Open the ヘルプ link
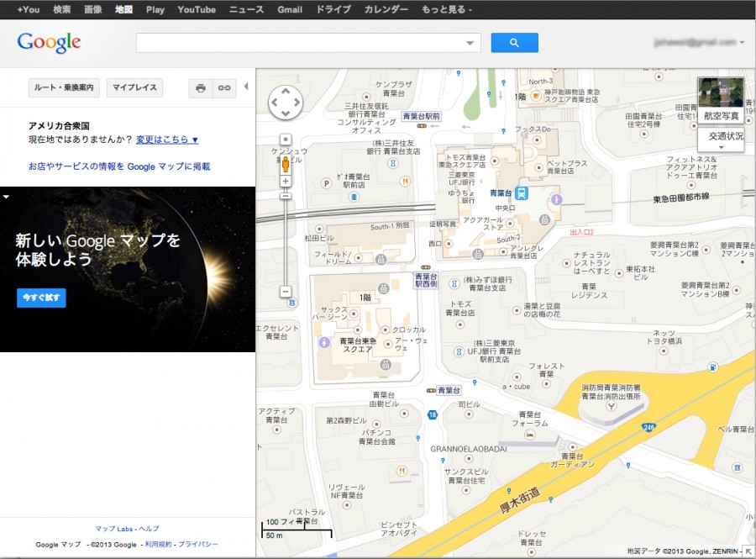 point(149,529)
